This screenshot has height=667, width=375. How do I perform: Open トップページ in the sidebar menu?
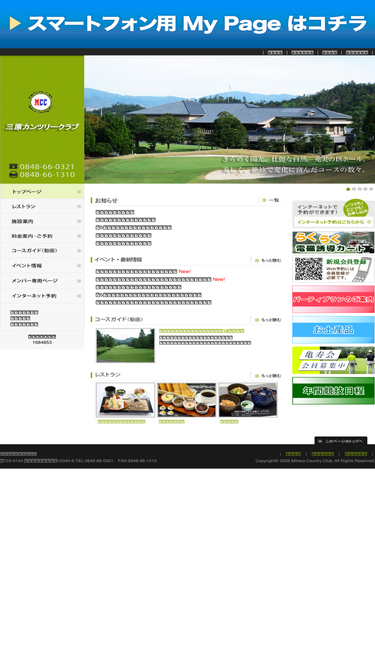(x=42, y=191)
